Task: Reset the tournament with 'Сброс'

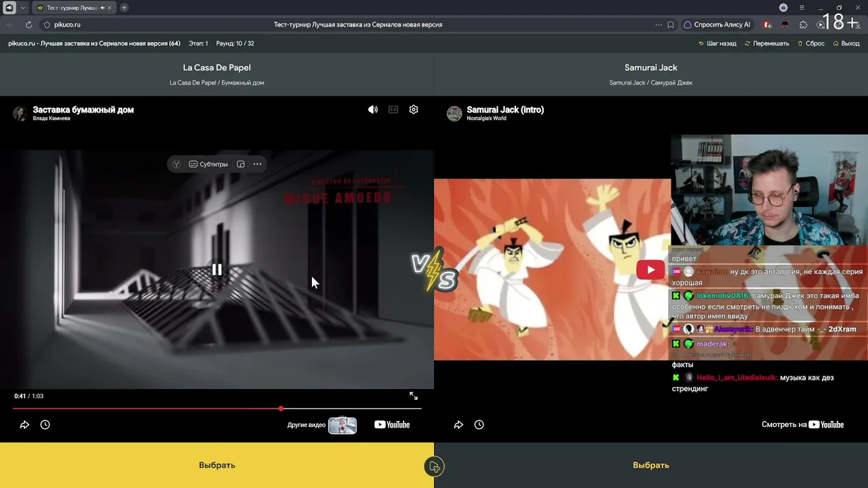Action: point(810,43)
